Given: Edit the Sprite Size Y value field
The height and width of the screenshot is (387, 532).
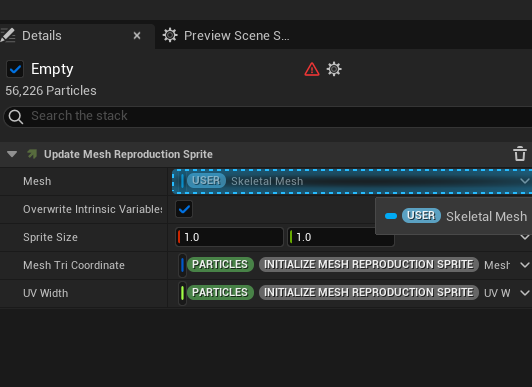Looking at the screenshot, I should pos(341,237).
